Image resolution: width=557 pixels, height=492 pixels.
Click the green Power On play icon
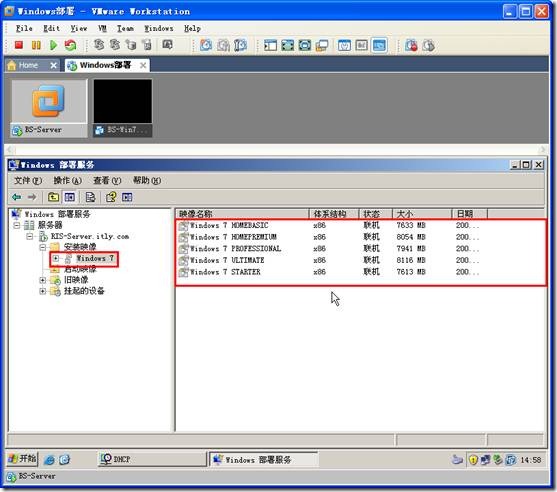point(53,45)
